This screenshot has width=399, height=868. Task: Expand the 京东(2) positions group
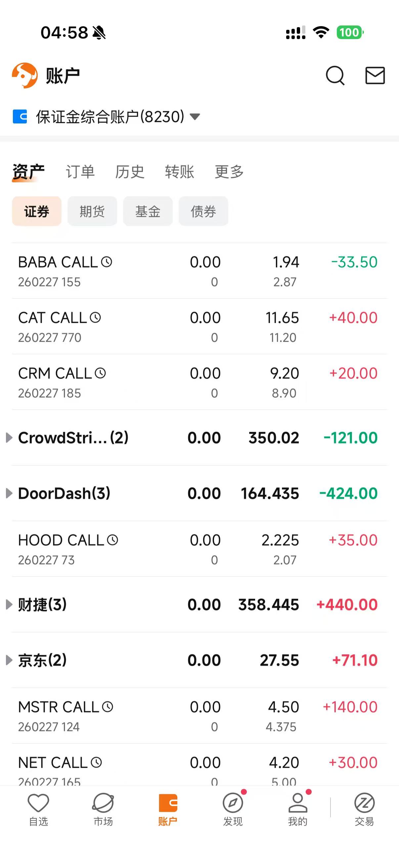click(x=9, y=660)
